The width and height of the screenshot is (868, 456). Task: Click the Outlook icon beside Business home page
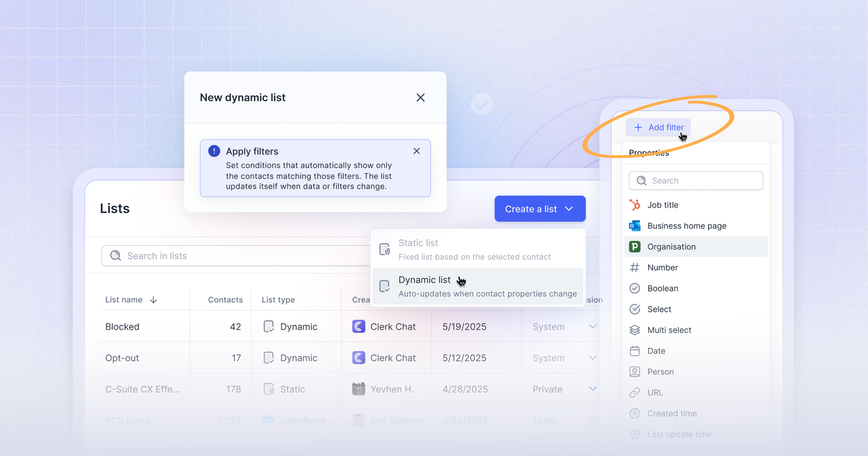click(x=635, y=226)
